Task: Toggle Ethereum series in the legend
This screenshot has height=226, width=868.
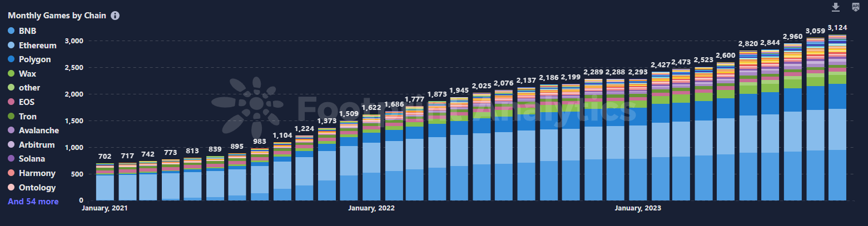Action: pos(37,46)
